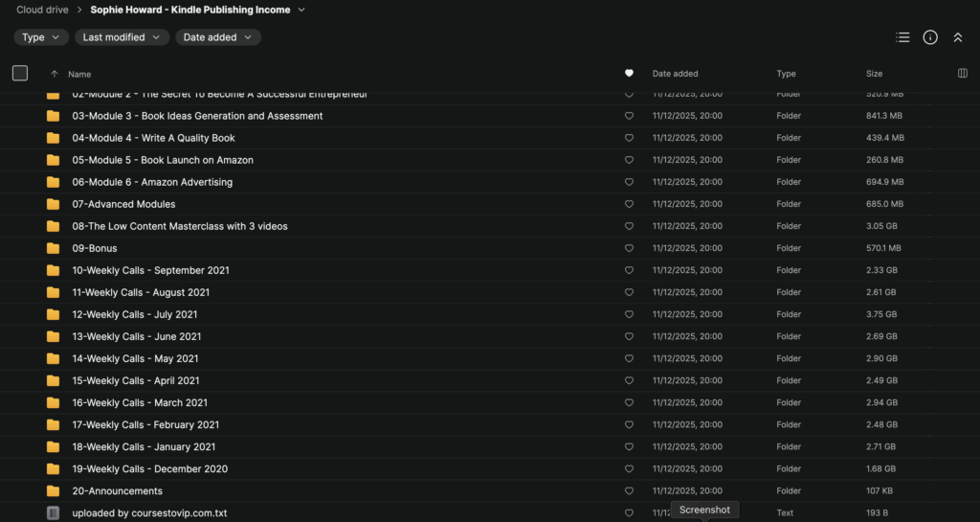Tick the select all checkbox

(x=20, y=74)
